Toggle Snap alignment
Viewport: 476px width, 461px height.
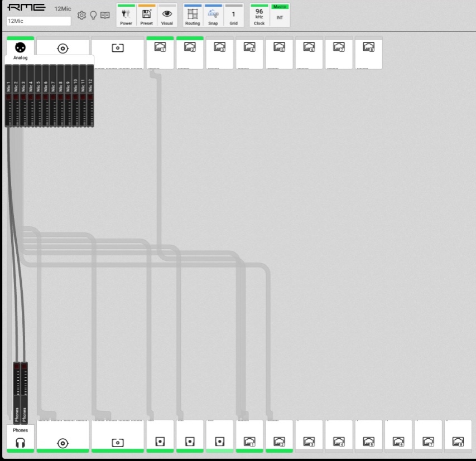point(213,16)
